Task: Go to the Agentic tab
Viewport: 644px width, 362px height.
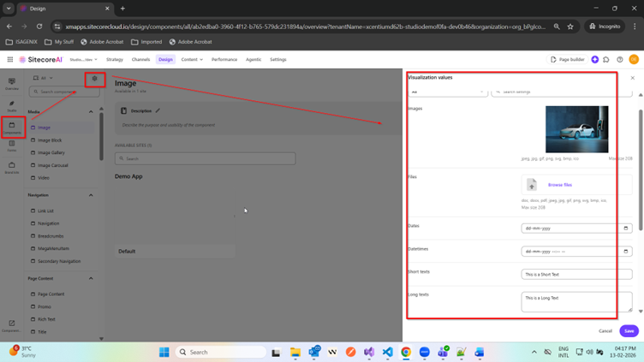Action: (x=253, y=60)
